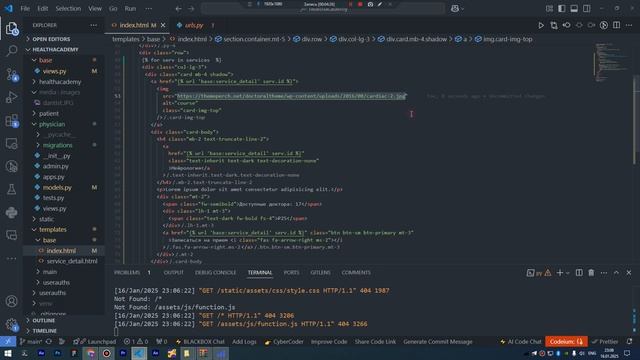Viewport: 640px width, 360px height.
Task: Click Codeium status bar button
Action: [x=566, y=342]
